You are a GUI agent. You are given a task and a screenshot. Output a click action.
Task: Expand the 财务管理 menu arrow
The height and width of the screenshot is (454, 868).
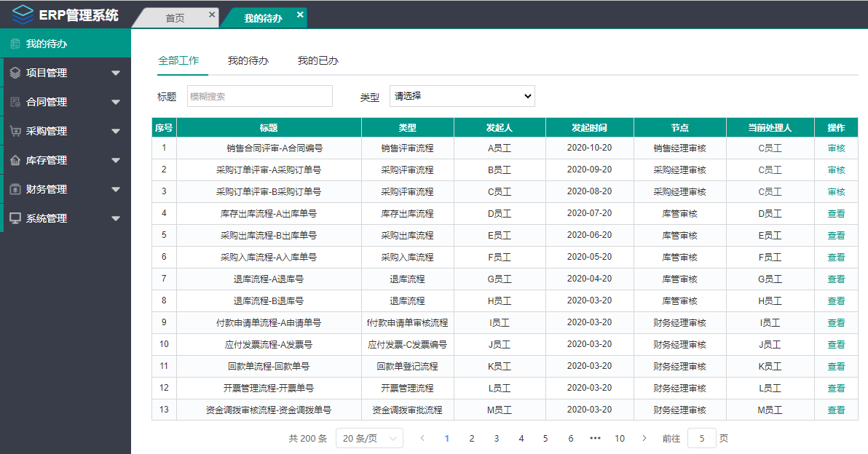[116, 189]
